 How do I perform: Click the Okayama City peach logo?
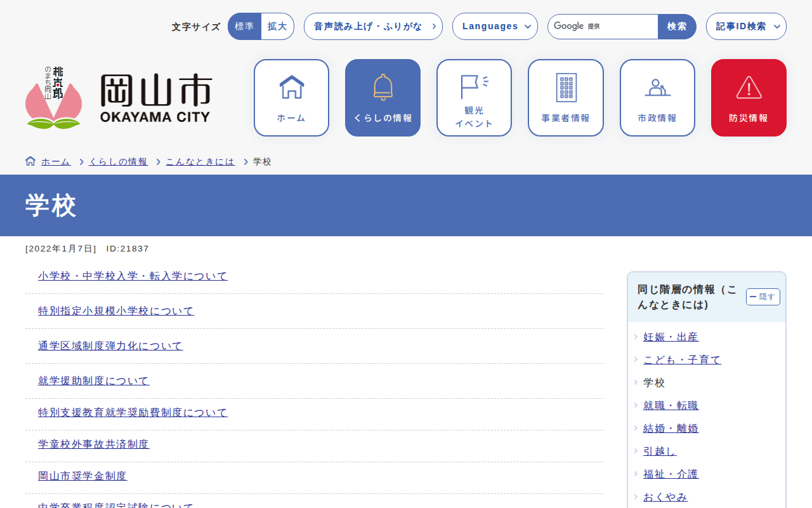54,98
